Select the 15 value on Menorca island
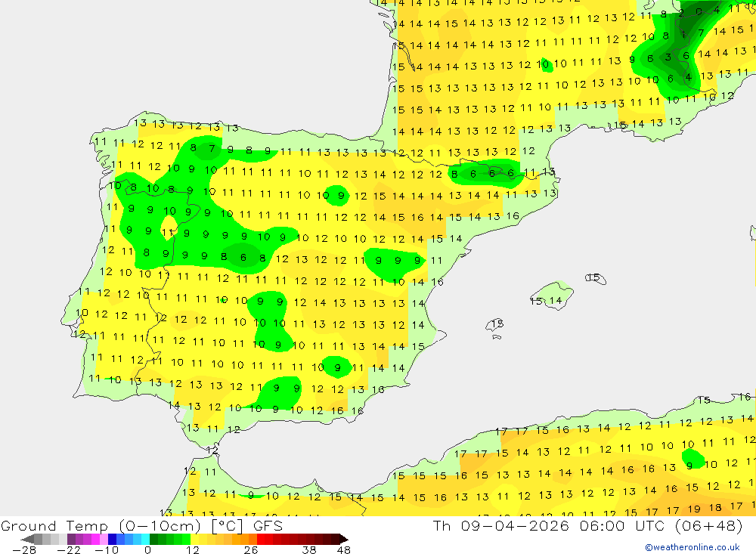Image resolution: width=756 pixels, height=554 pixels. tap(594, 277)
